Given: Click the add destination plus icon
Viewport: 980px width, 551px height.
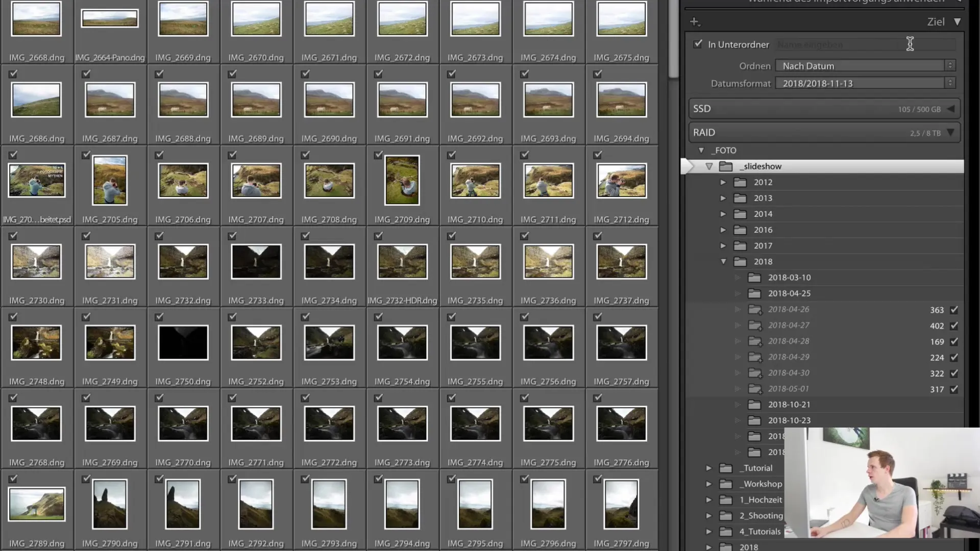Looking at the screenshot, I should point(695,21).
